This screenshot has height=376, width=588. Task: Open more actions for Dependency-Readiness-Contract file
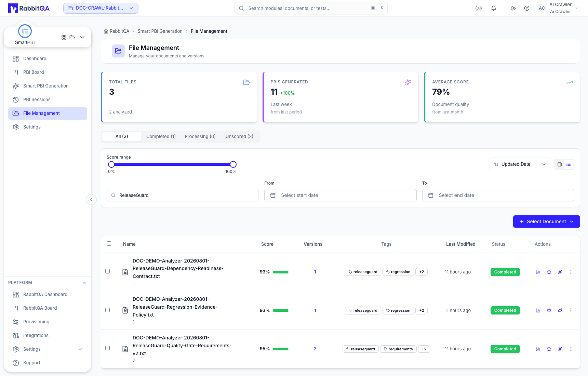point(571,272)
